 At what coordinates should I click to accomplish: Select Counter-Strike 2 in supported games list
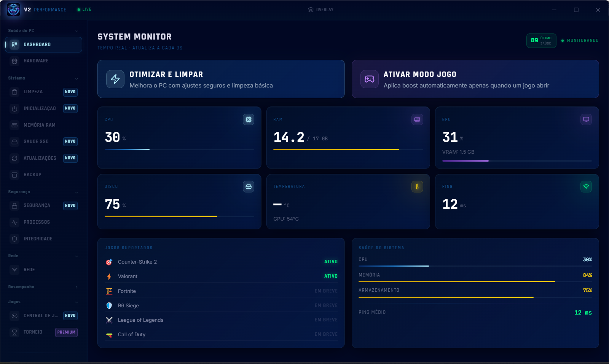[221, 262]
